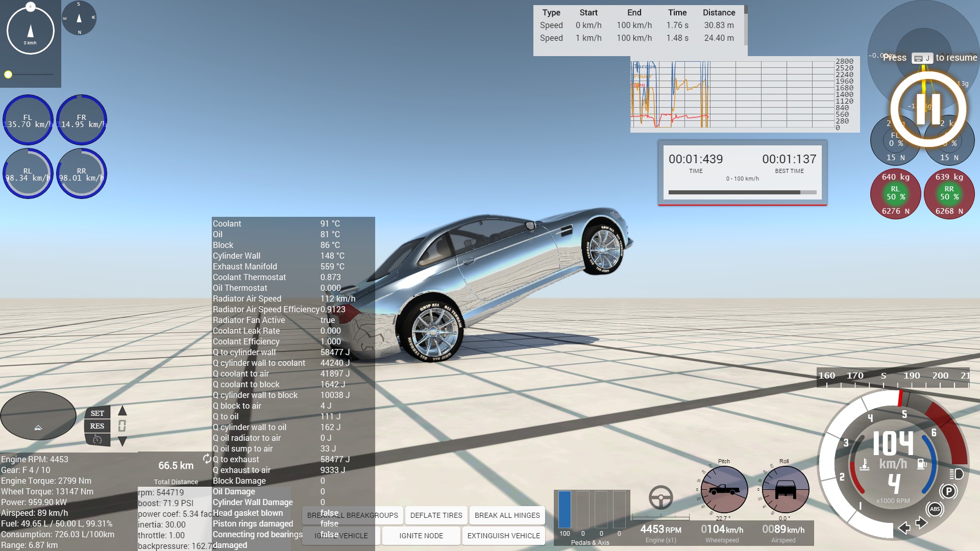Reset the Total Distance trip counter

[207, 459]
